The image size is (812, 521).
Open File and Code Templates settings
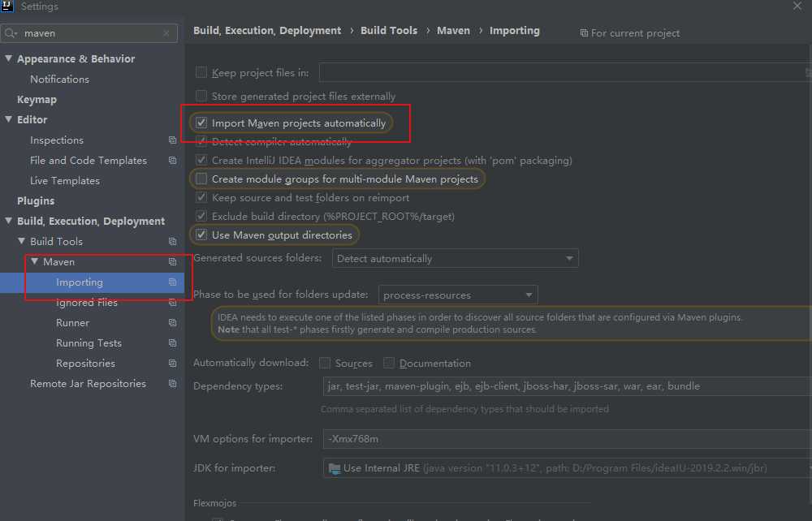(x=89, y=161)
